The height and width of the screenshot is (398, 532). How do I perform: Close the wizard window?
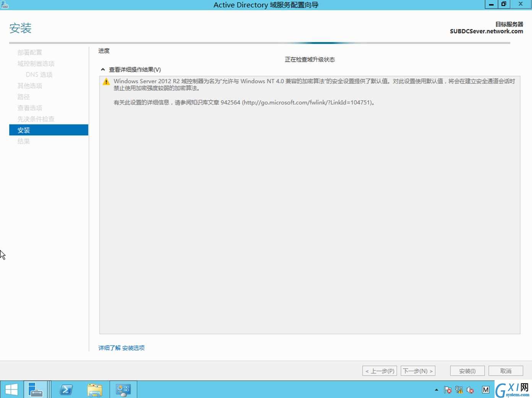521,4
